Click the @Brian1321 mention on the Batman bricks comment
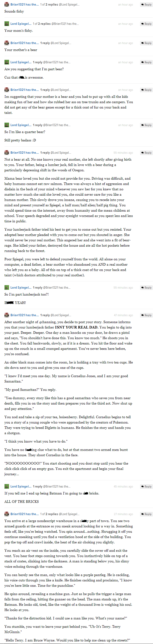Viewport: 153px width, 644px height. click(57, 486)
